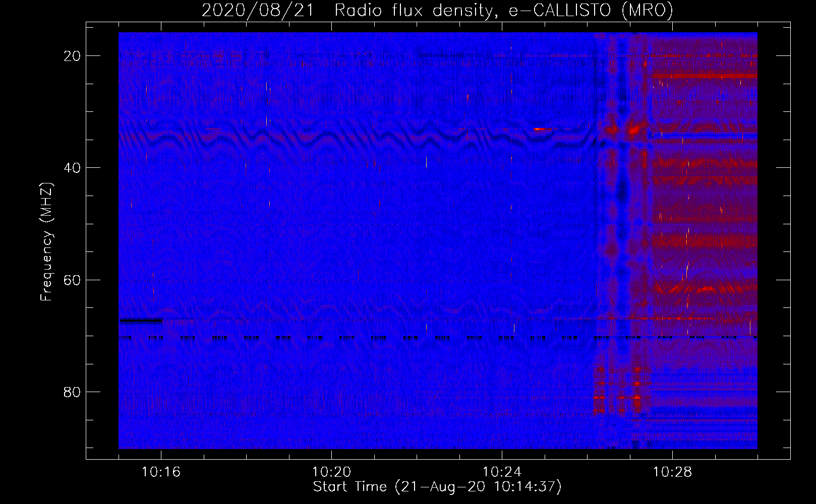
Task: Click the "Frequency (MHZ)" axis label
Action: [46, 242]
